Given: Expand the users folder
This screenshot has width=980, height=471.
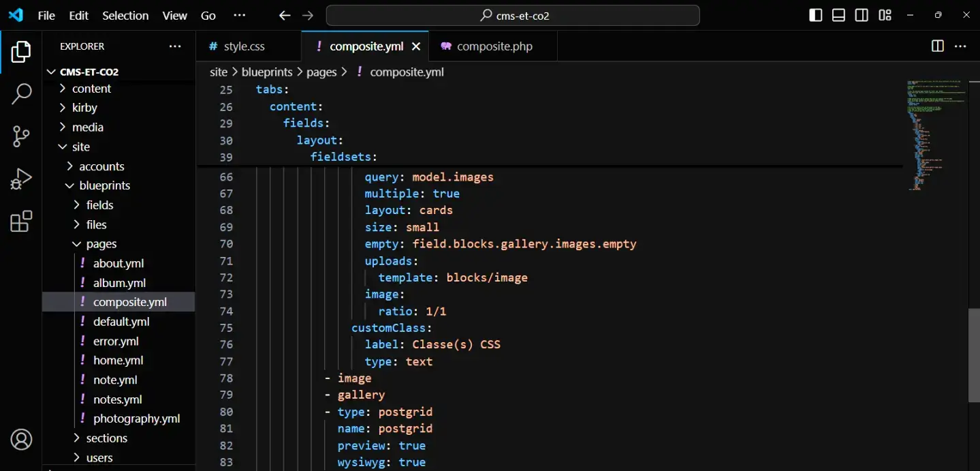Looking at the screenshot, I should tap(119, 457).
